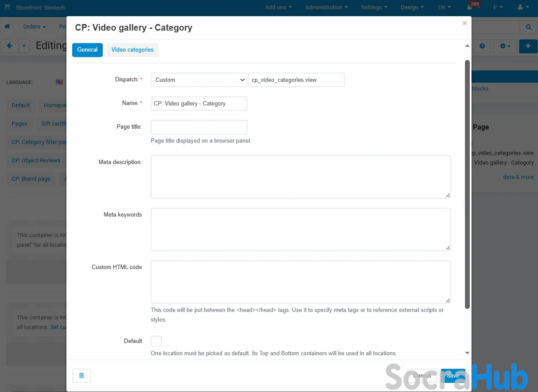Click the dialog vertical scrollbar

pyautogui.click(x=467, y=184)
